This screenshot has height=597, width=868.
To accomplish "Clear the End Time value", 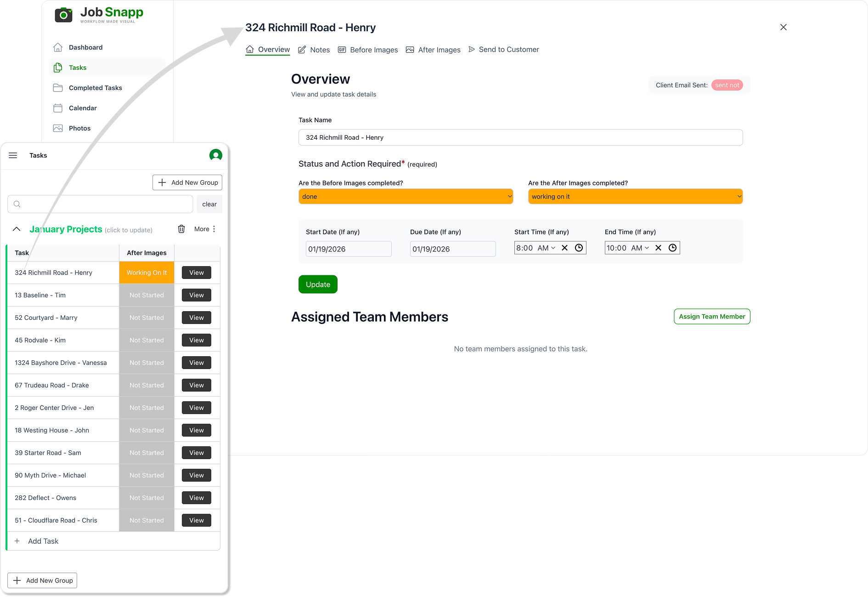I will (658, 247).
